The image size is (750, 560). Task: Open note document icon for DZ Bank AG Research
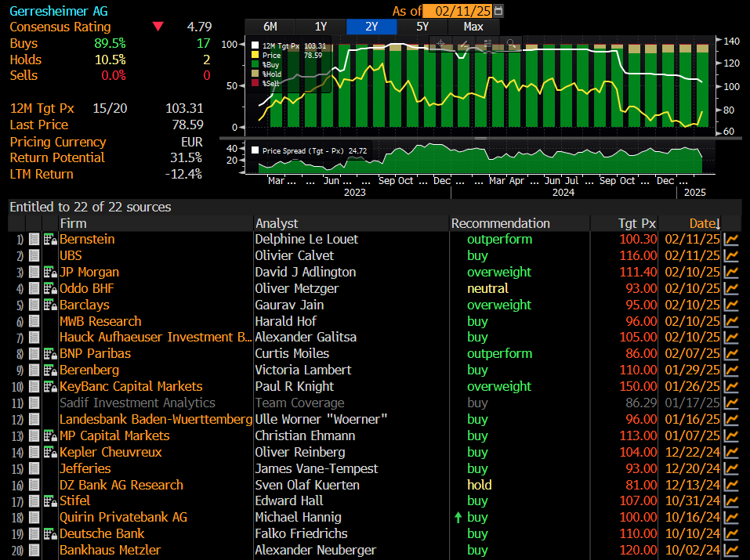(x=34, y=485)
